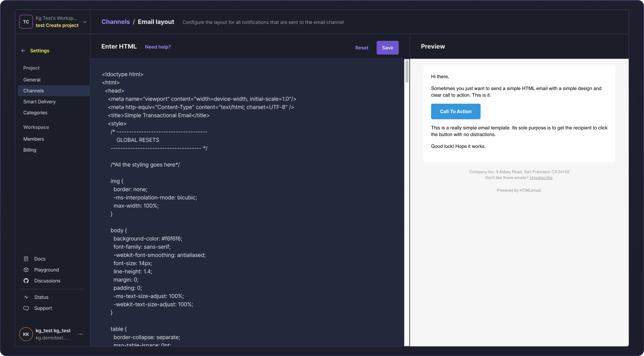Open the Docs link
This screenshot has height=356, width=644.
tap(40, 259)
